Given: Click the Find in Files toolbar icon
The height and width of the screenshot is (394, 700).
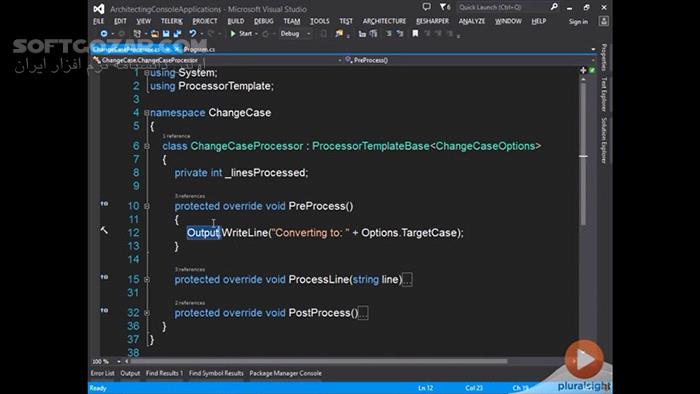Looking at the screenshot, I should click(339, 33).
